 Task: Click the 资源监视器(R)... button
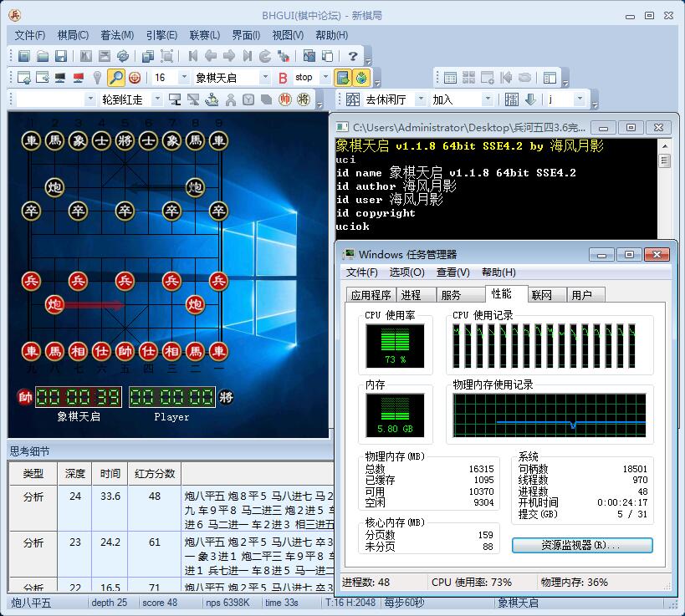(582, 545)
